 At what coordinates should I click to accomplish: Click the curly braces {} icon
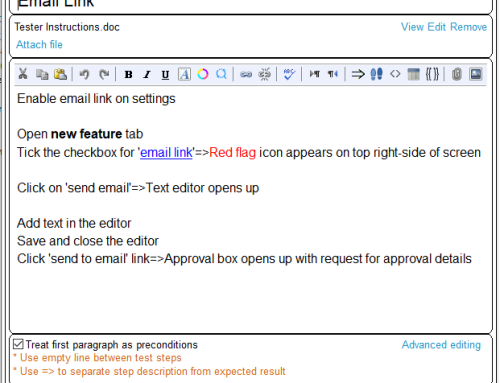[432, 74]
